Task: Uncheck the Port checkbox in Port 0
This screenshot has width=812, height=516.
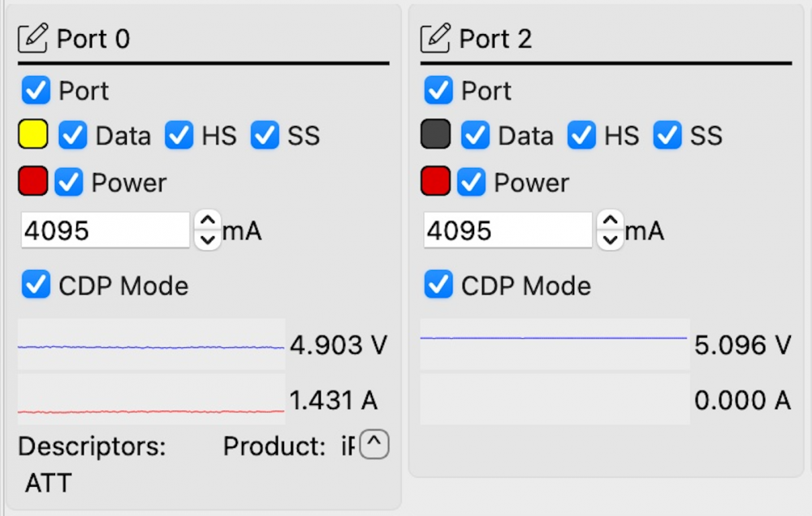Action: click(x=36, y=90)
